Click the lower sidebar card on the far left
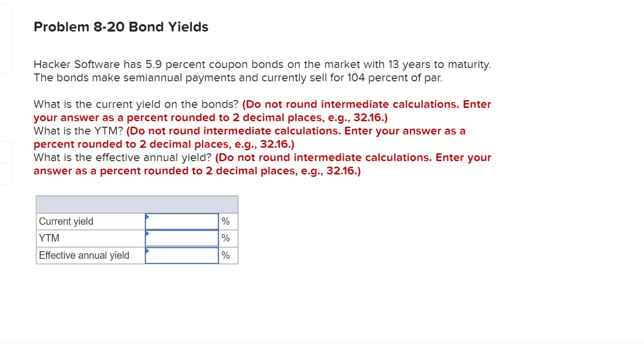 [6, 173]
